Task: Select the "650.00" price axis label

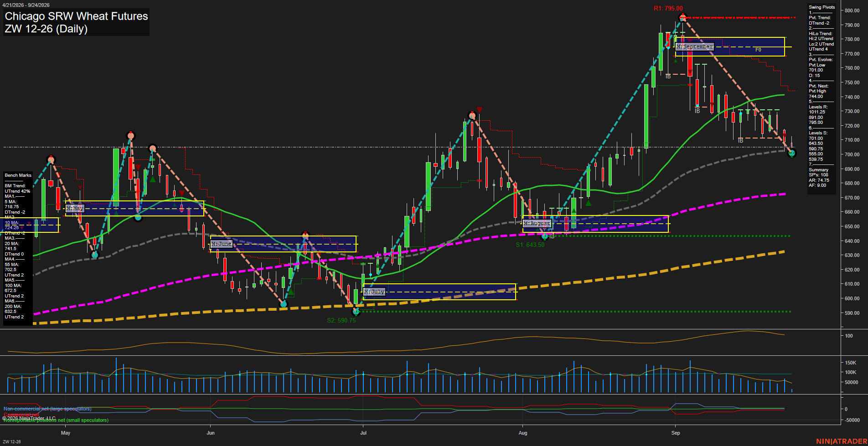Action: coord(852,226)
